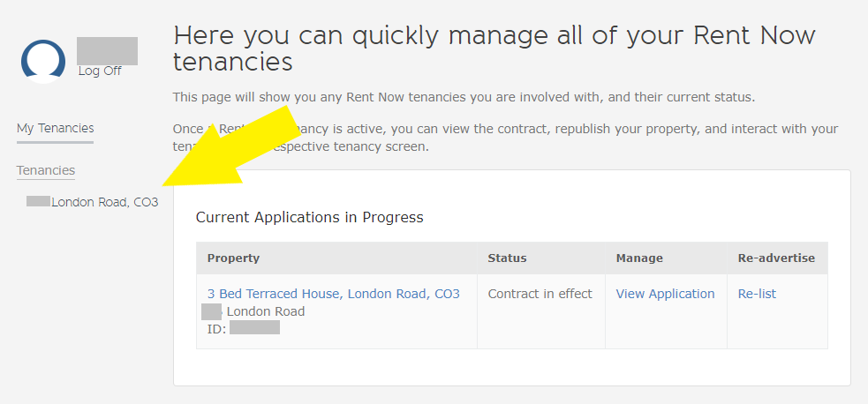
Task: Click View Application link
Action: coord(666,294)
